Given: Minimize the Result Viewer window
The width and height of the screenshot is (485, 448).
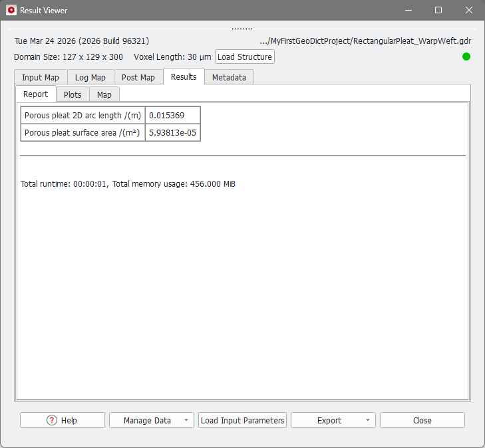Looking at the screenshot, I should 408,11.
